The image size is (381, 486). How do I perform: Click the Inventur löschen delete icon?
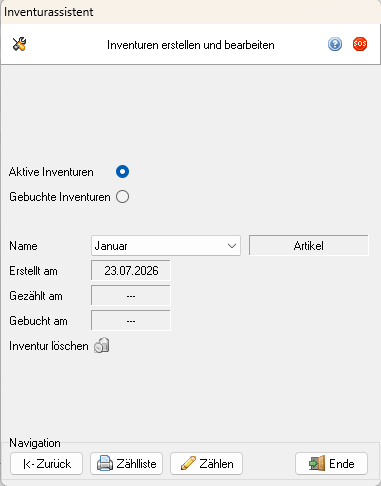102,345
